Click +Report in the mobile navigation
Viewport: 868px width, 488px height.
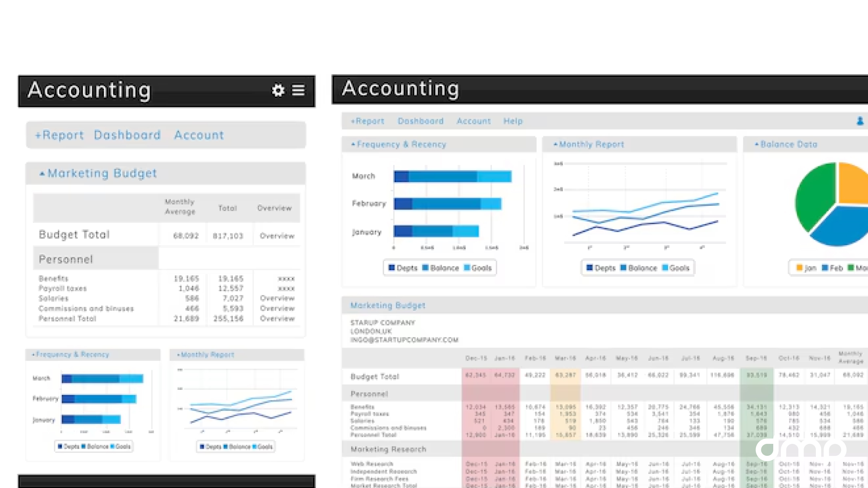tap(59, 135)
